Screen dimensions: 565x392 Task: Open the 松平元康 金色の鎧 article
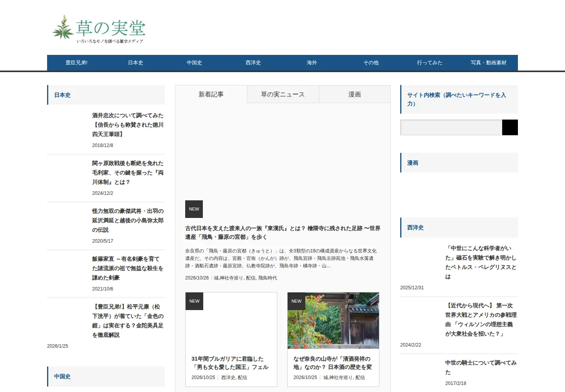(128, 321)
